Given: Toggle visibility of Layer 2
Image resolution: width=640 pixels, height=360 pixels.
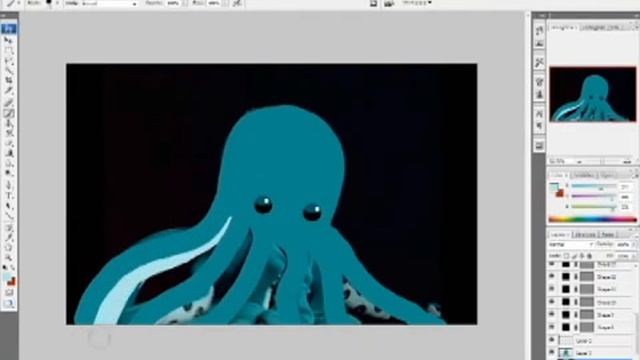Looking at the screenshot, I should coord(552,340).
